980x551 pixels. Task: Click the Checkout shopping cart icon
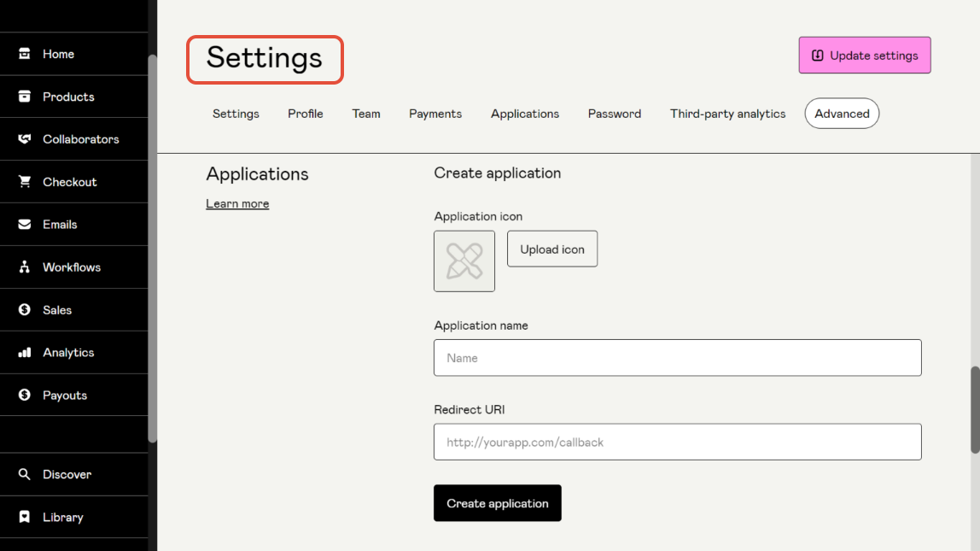[x=25, y=182]
